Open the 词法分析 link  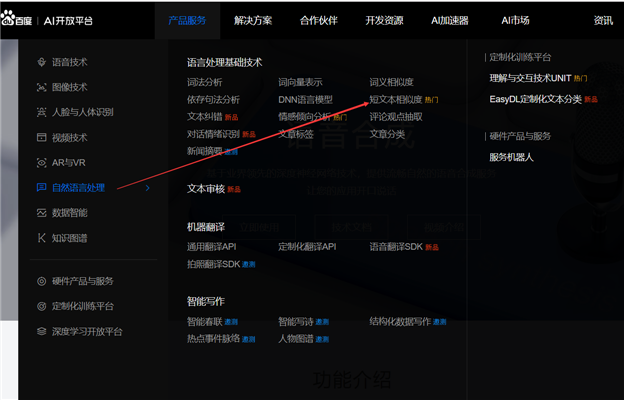click(x=205, y=82)
